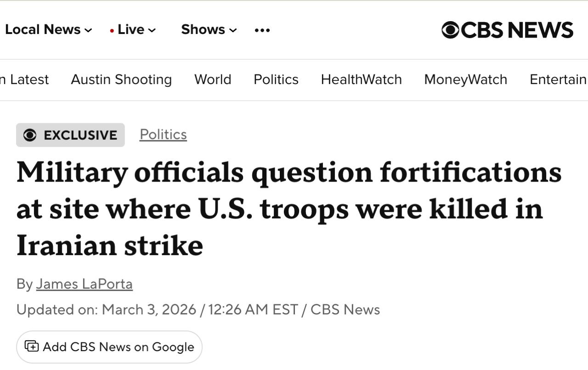The height and width of the screenshot is (370, 588).
Task: Expand the Shows dropdown chevron
Action: coord(233,30)
